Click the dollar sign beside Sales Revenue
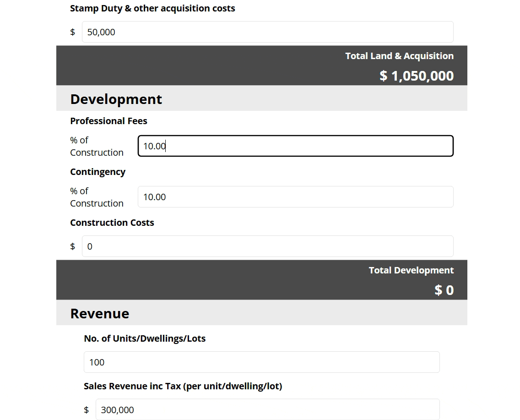The height and width of the screenshot is (420, 520). click(x=86, y=409)
